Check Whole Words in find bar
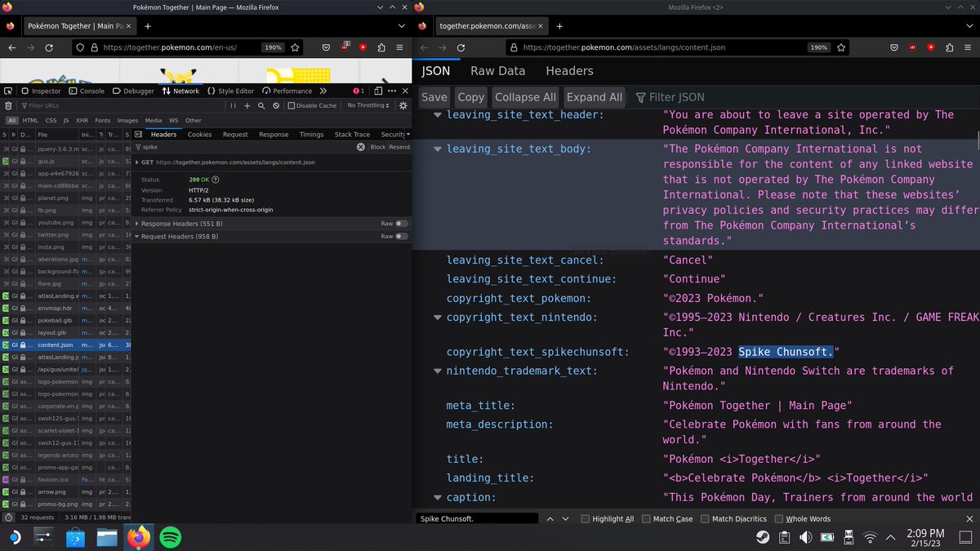Viewport: 980px width, 551px height. click(778, 519)
